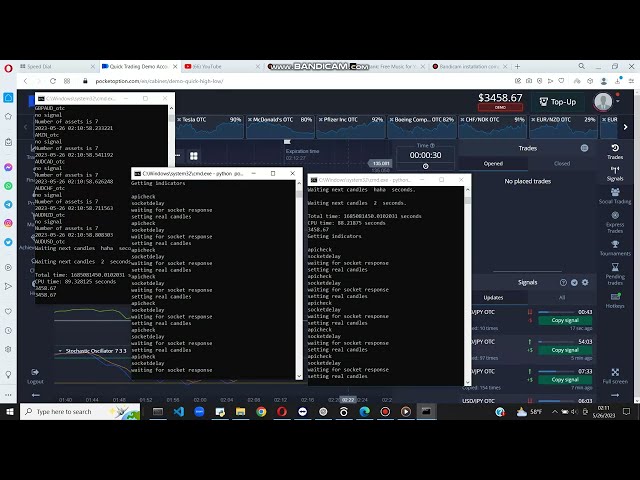Screen dimensions: 640x480
Task: Click Top-Up button
Action: 558,102
